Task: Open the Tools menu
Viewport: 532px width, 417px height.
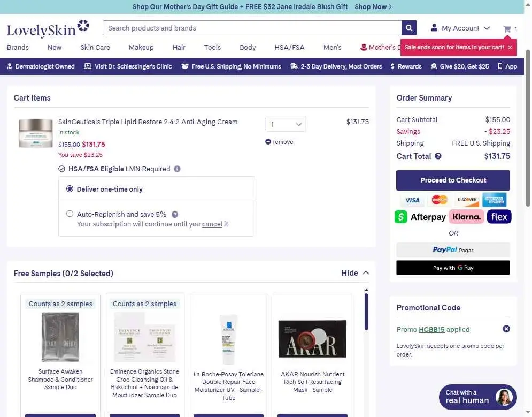Action: click(x=212, y=47)
